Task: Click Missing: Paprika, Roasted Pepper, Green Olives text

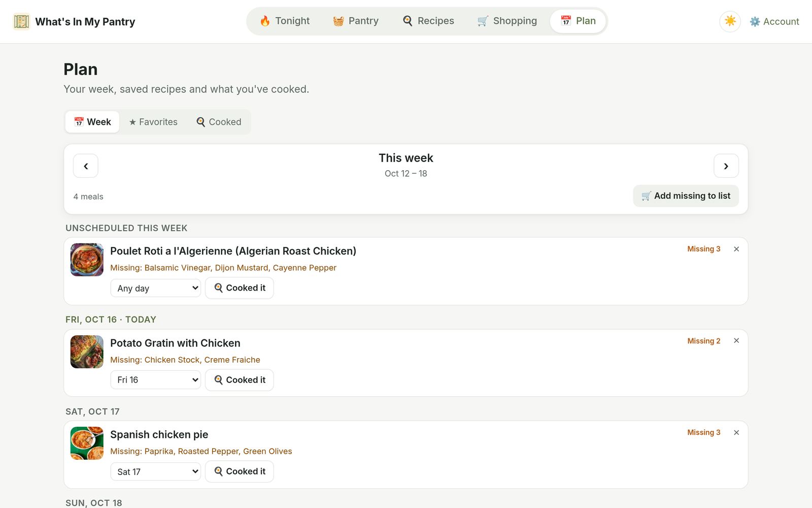Action: click(201, 451)
